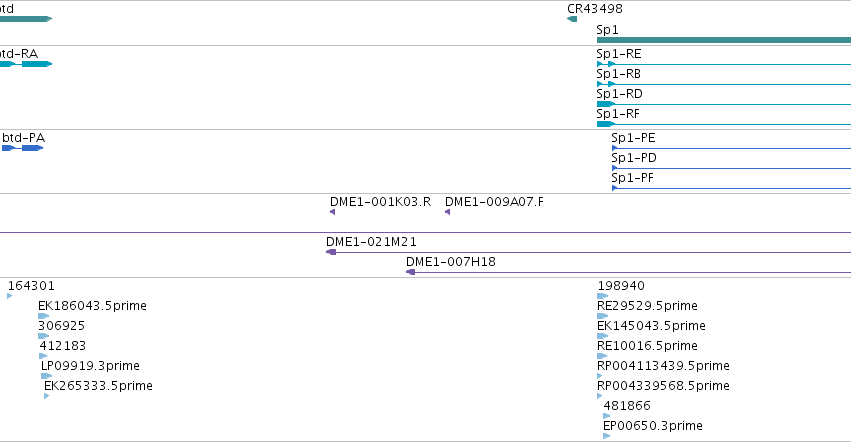Click the DME1-001K03.R BAC end label
This screenshot has height=442, width=851.
(380, 202)
